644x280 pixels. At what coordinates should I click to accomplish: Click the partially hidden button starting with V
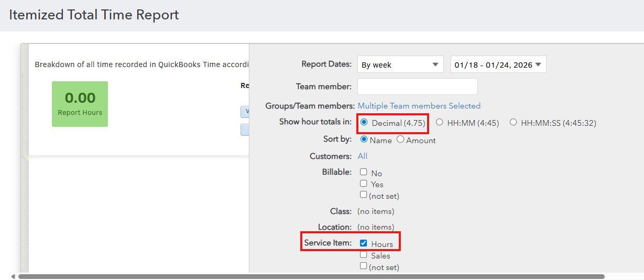click(x=245, y=112)
